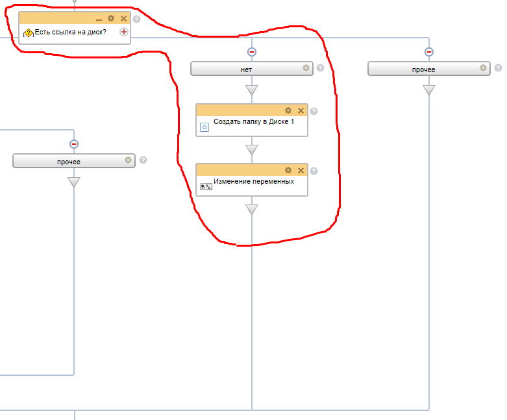The width and height of the screenshot is (507, 420).
Task: Open gear settings of left 'прочее' branch
Action: (128, 160)
